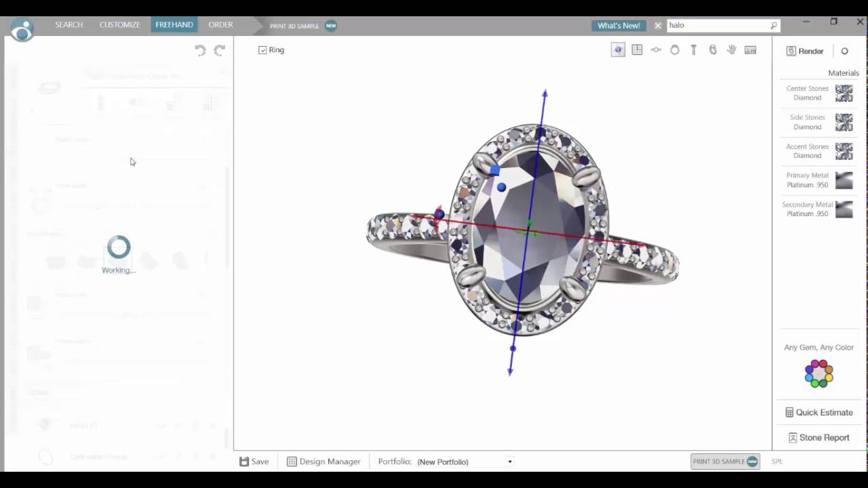
Task: Open the ORDER tab
Action: (220, 25)
